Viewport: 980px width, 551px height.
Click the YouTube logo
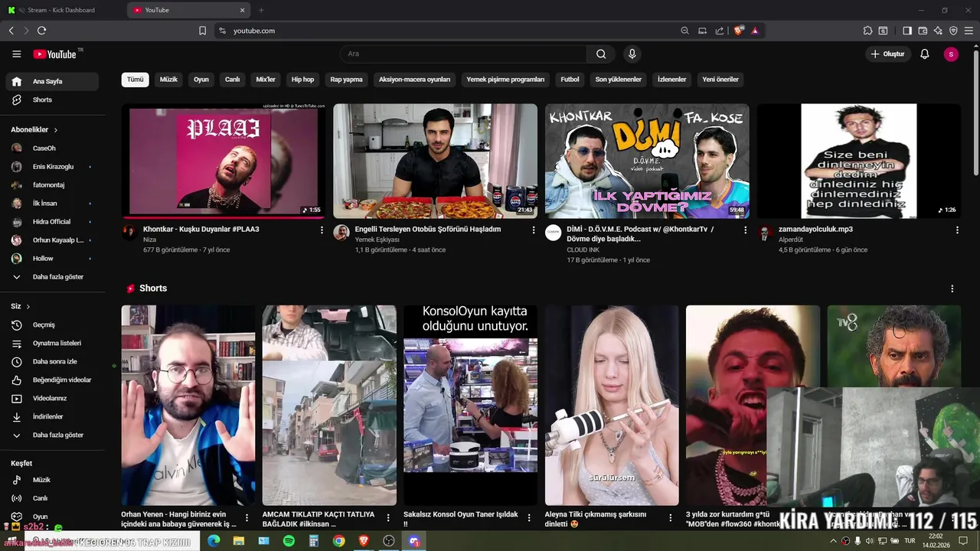coord(55,54)
